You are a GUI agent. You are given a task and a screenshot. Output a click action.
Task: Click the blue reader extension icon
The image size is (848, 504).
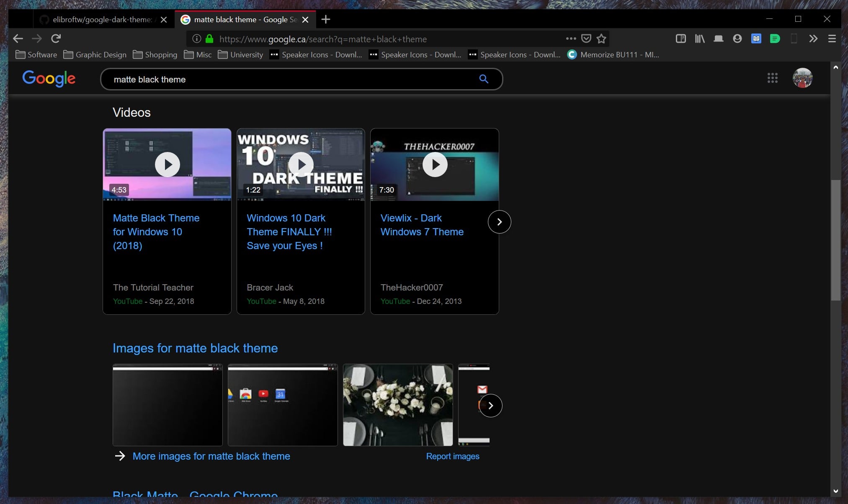[x=756, y=39]
